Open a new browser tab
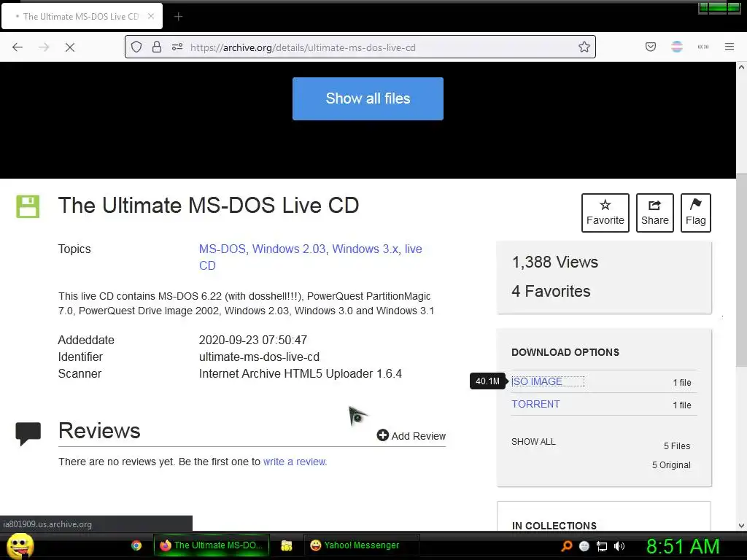The height and width of the screenshot is (560, 747). (178, 17)
